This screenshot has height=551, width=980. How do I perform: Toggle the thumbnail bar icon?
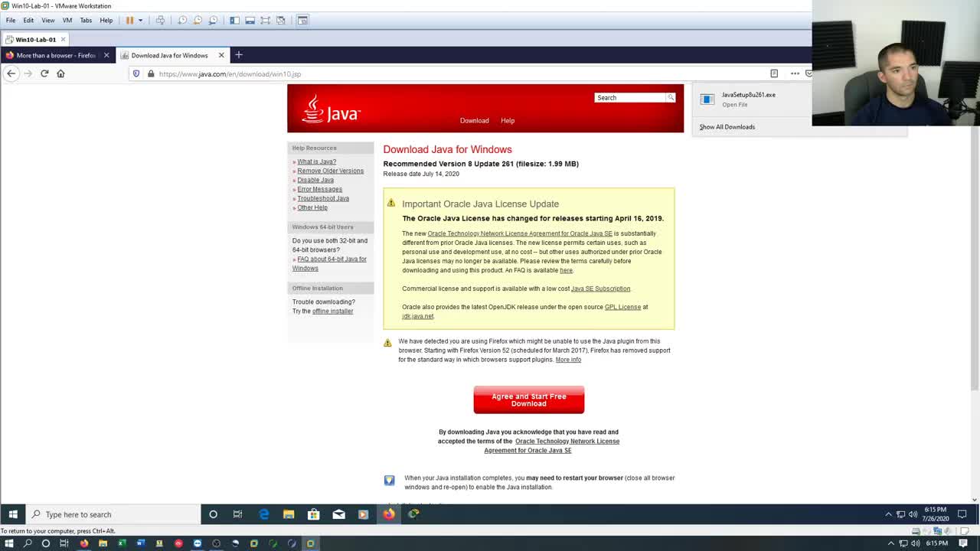tap(250, 20)
